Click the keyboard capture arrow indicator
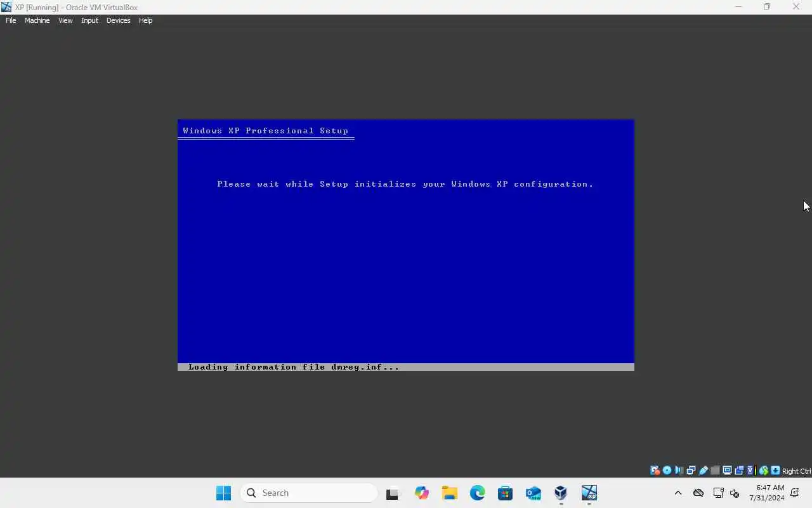 [x=775, y=471]
